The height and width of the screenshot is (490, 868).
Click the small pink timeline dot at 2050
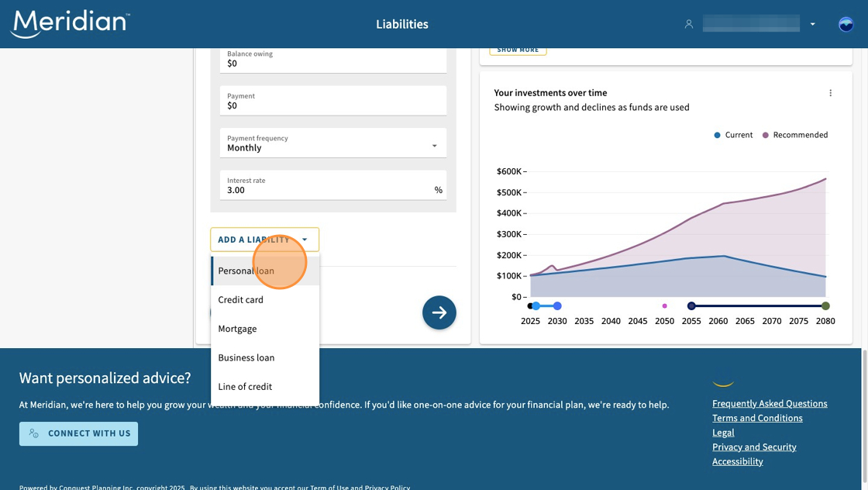pos(665,306)
